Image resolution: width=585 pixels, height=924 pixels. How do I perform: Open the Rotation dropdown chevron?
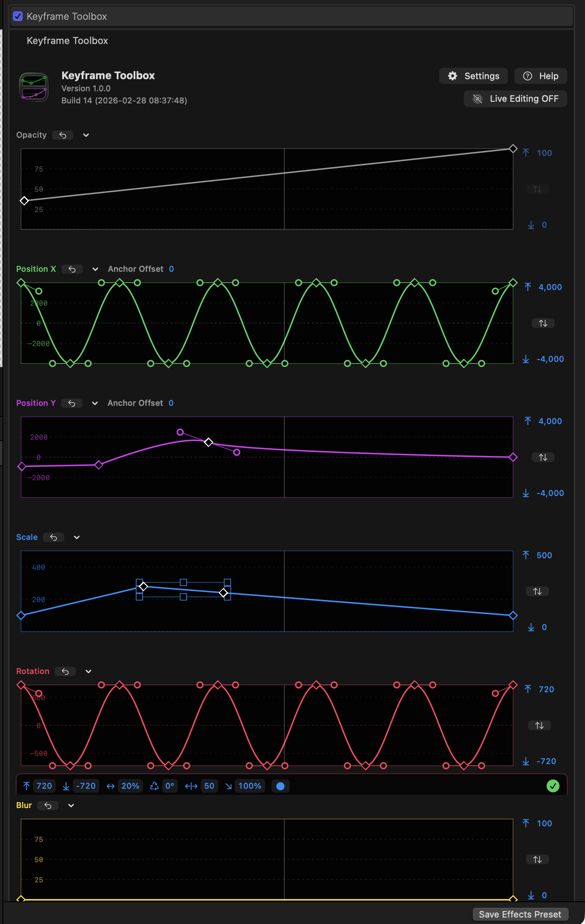[88, 672]
